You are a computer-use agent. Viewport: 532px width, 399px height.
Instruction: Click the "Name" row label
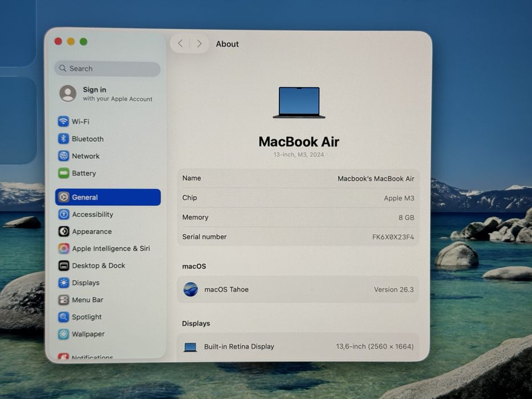pos(192,178)
